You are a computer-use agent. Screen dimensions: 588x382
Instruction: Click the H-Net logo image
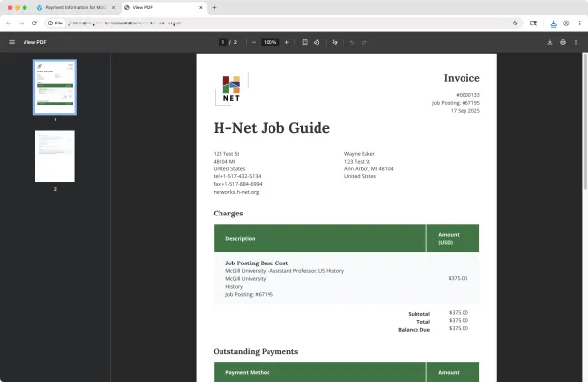(x=231, y=88)
